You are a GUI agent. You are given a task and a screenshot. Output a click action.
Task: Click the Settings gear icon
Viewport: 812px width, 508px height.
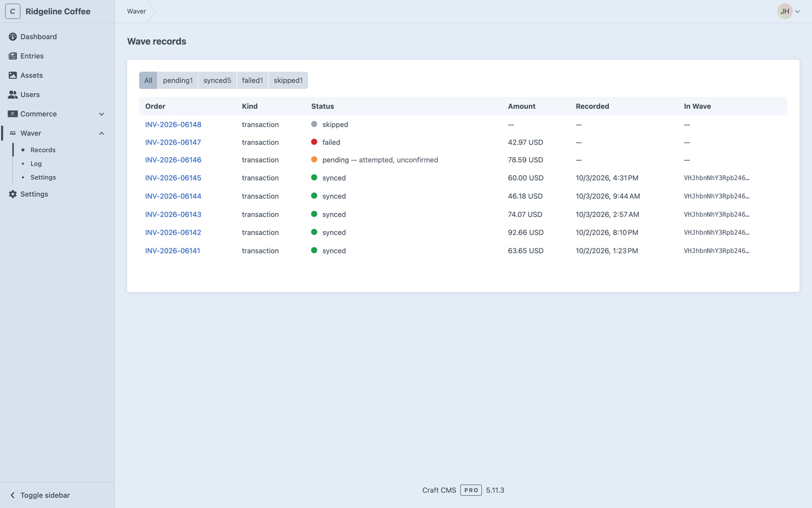[x=13, y=194]
